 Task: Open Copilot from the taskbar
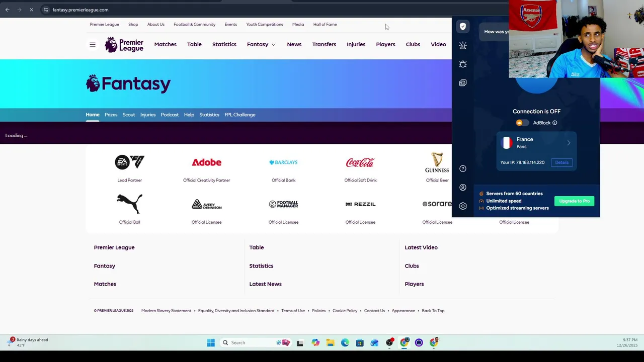[315, 343]
